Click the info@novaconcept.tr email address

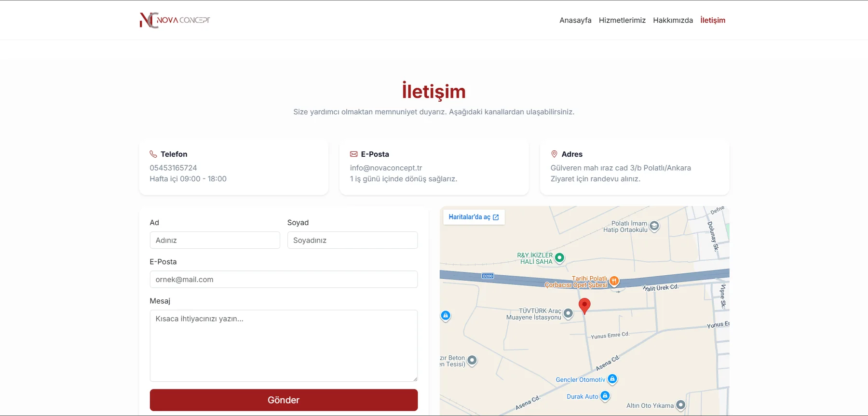tap(386, 168)
